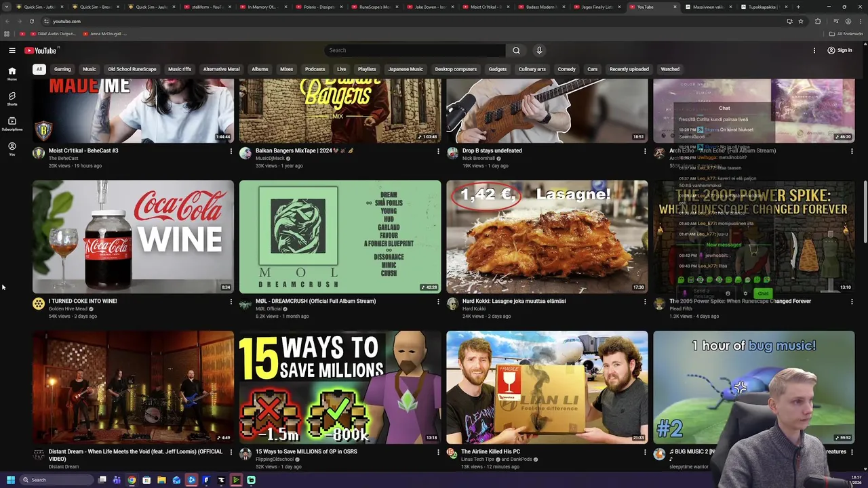Open YouTube settings three-dot menu near Sign in

(x=814, y=50)
